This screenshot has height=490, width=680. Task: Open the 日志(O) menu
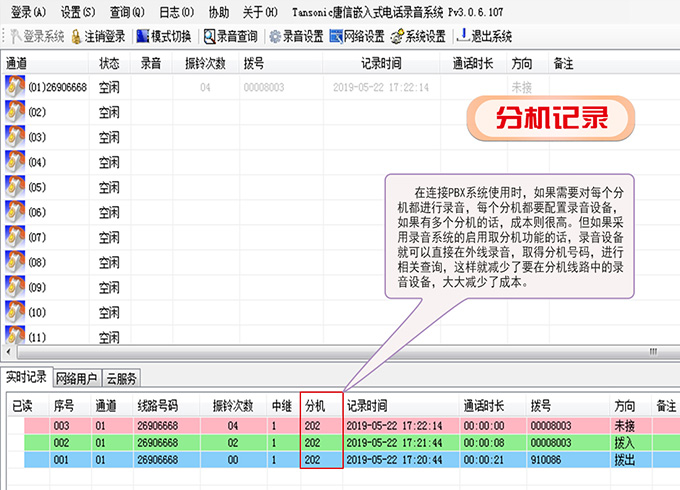tap(176, 11)
